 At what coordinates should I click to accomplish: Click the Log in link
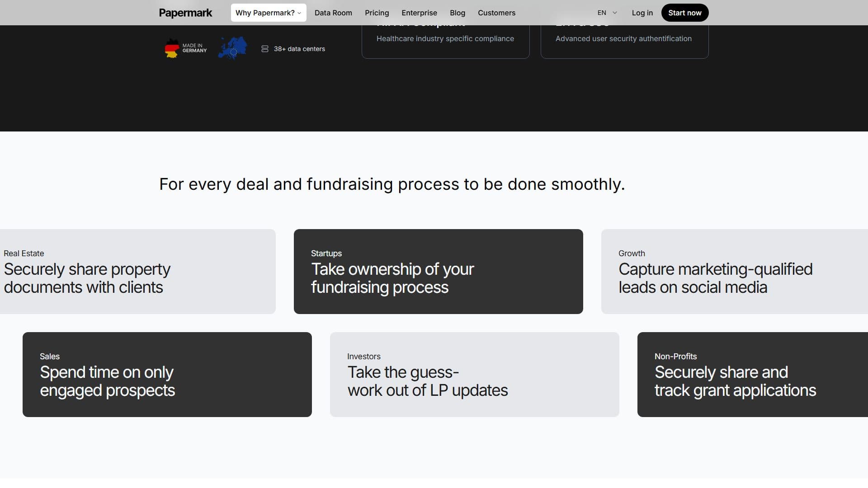click(x=642, y=13)
